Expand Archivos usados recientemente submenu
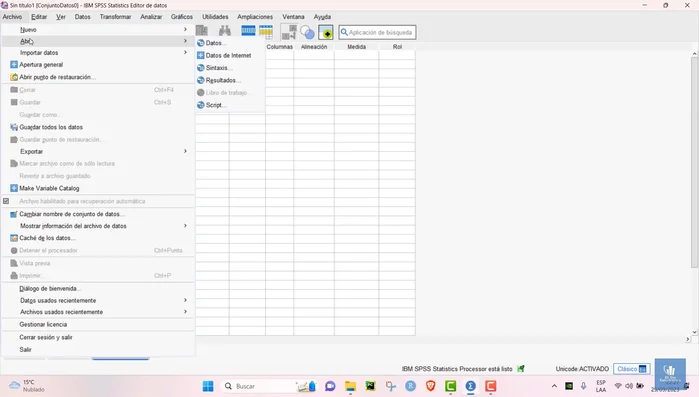The height and width of the screenshot is (397, 699). [x=185, y=312]
